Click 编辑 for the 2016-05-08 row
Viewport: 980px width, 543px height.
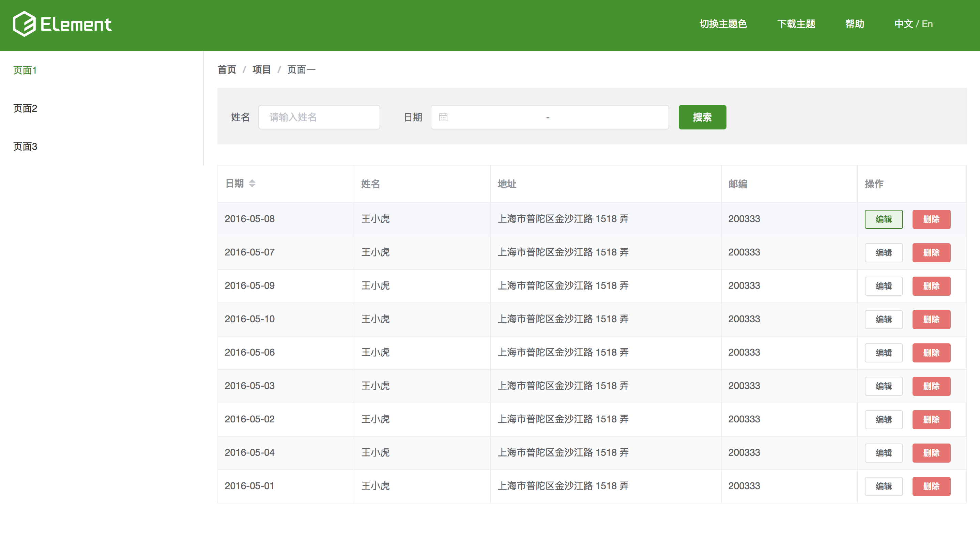[883, 219]
